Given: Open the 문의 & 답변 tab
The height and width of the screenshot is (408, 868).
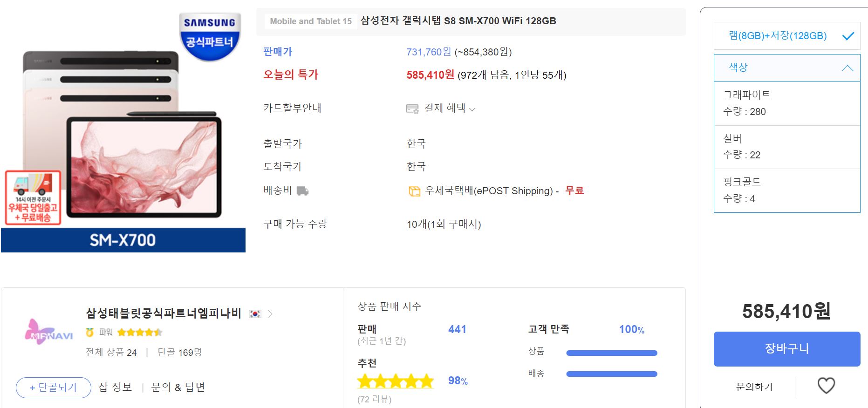Looking at the screenshot, I should (x=178, y=388).
